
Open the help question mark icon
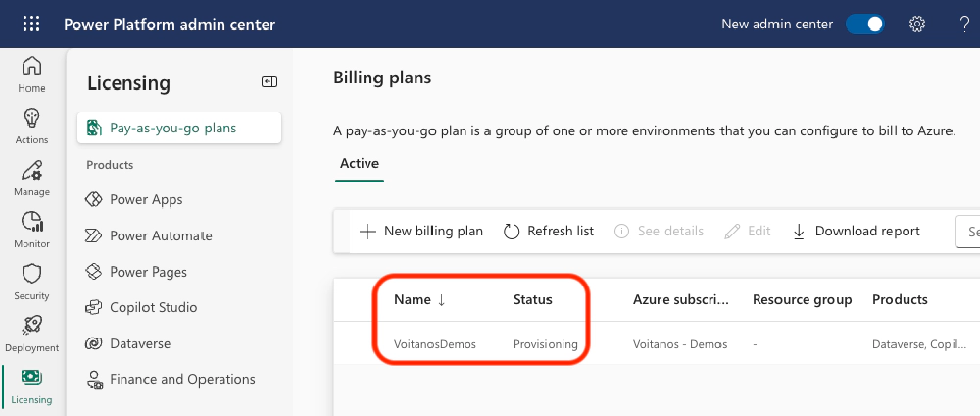point(964,25)
